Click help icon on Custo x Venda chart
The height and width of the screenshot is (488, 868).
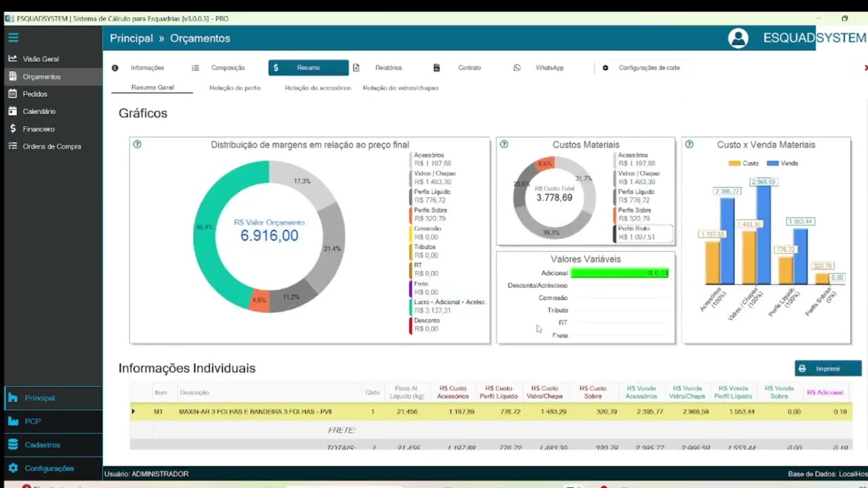pos(689,144)
